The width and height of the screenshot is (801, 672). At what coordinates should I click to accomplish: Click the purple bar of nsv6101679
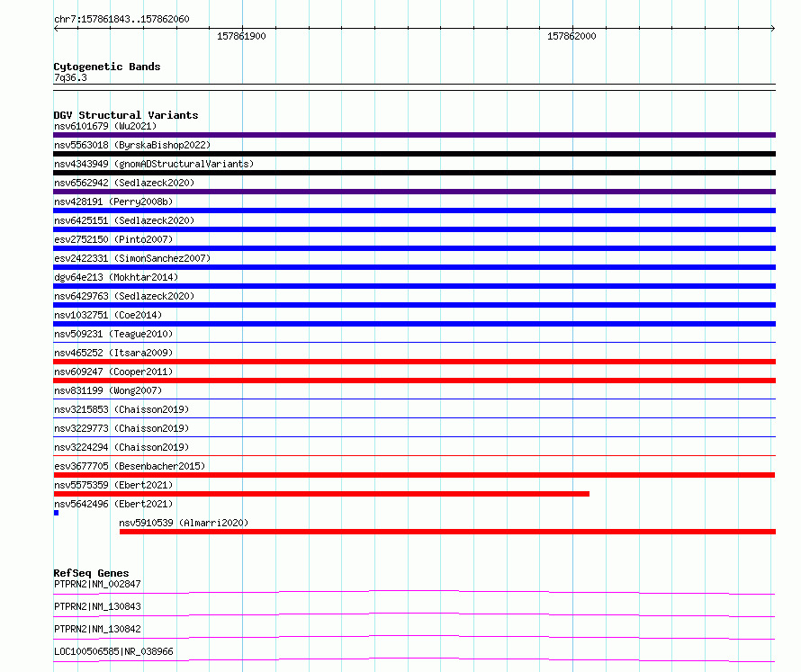pyautogui.click(x=414, y=135)
